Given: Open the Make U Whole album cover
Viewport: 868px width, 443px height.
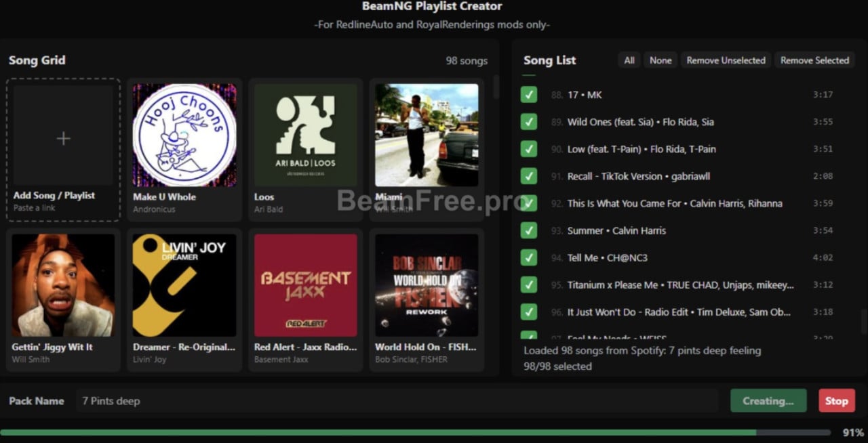Looking at the screenshot, I should 184,135.
